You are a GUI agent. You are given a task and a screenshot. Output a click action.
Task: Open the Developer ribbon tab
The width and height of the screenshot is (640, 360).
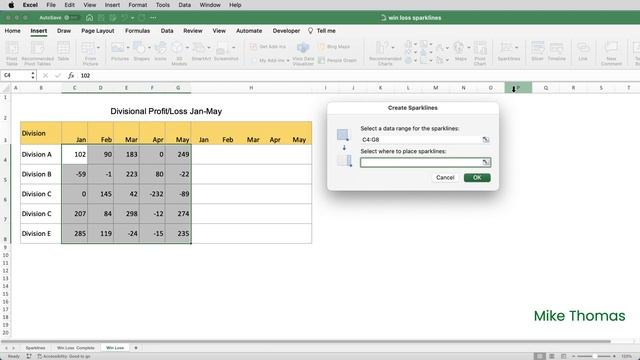(x=286, y=31)
